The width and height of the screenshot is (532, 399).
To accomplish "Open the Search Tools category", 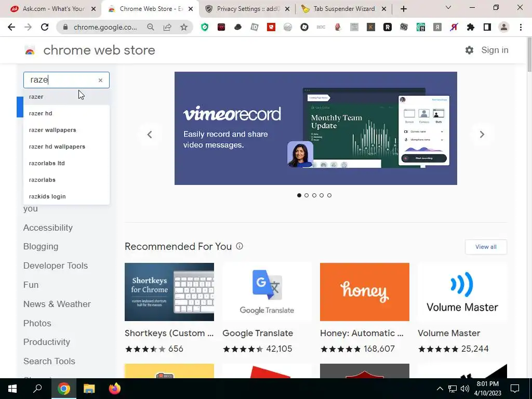I will pyautogui.click(x=49, y=362).
